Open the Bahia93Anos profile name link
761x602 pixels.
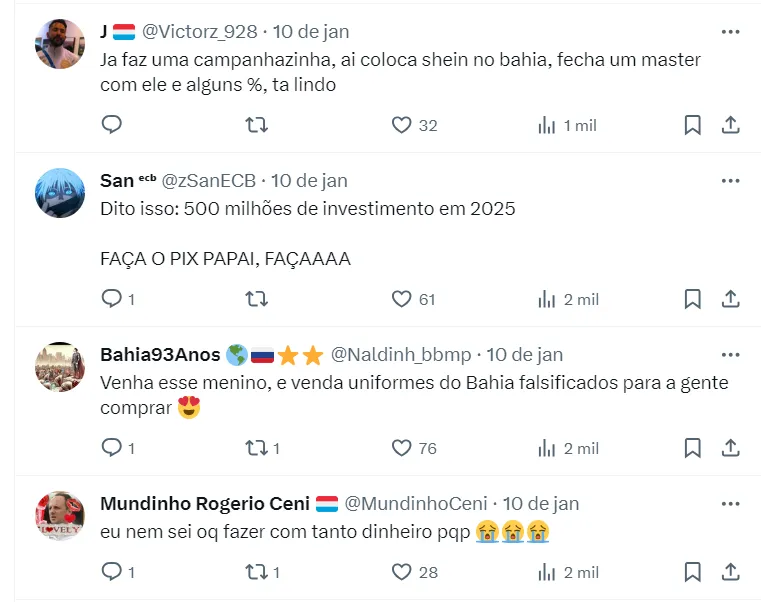[160, 355]
